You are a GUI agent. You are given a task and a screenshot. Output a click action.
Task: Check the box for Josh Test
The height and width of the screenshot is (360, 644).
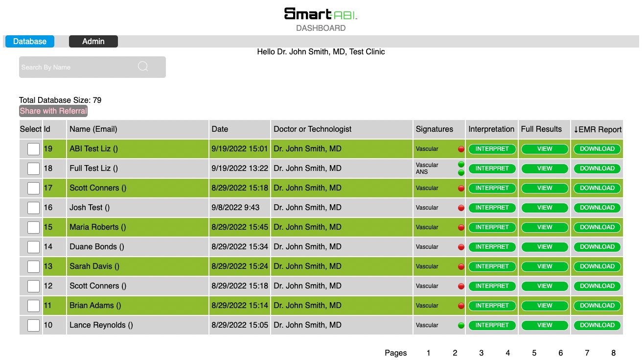pos(33,208)
